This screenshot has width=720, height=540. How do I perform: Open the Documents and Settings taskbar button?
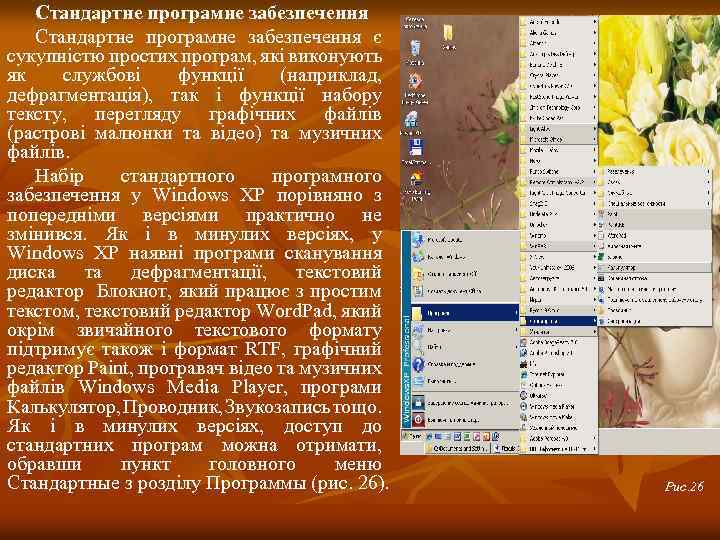pyautogui.click(x=457, y=448)
